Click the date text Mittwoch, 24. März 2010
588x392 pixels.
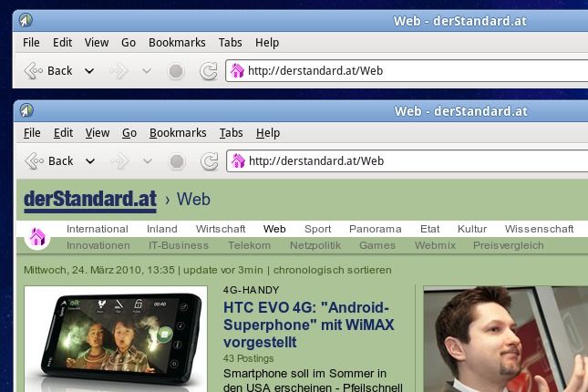point(82,270)
